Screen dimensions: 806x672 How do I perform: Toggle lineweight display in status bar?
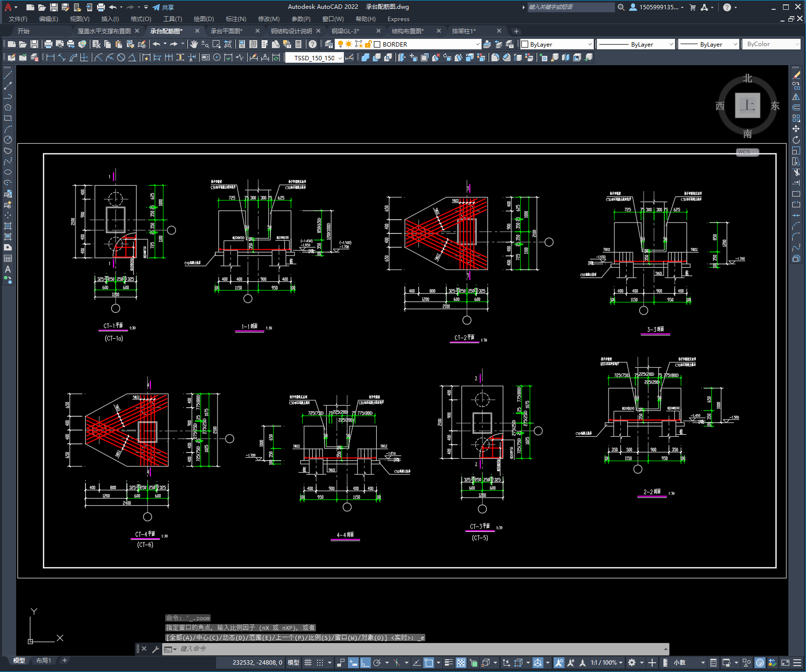point(448,663)
